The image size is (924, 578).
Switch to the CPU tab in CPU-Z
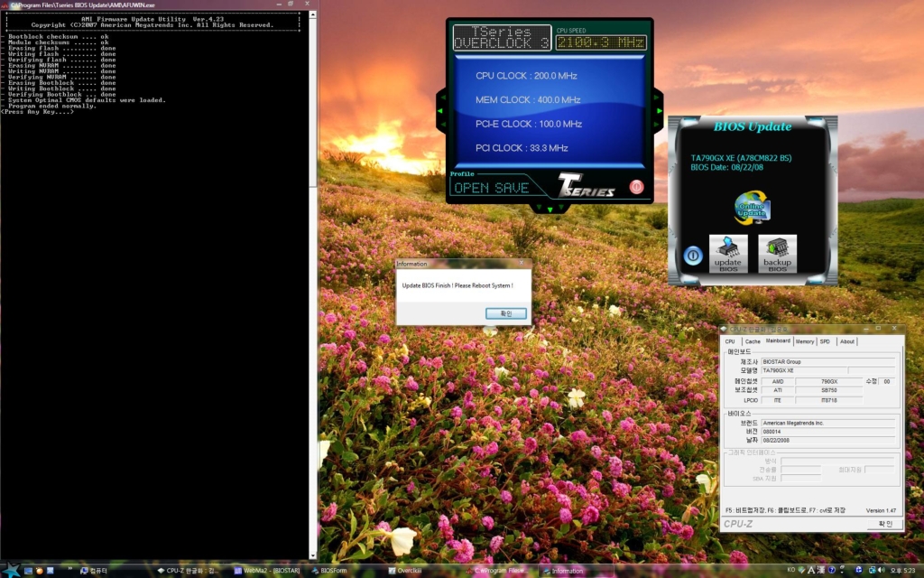point(730,341)
